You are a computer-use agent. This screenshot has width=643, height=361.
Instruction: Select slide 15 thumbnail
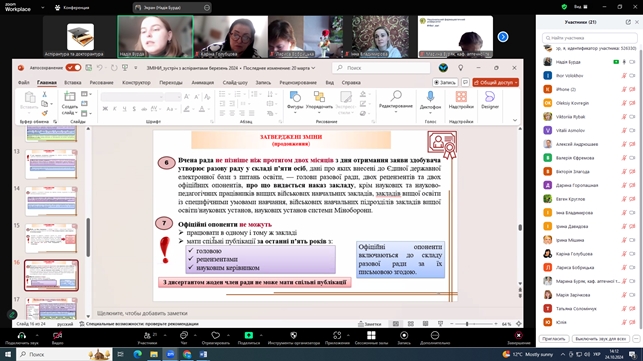51,238
